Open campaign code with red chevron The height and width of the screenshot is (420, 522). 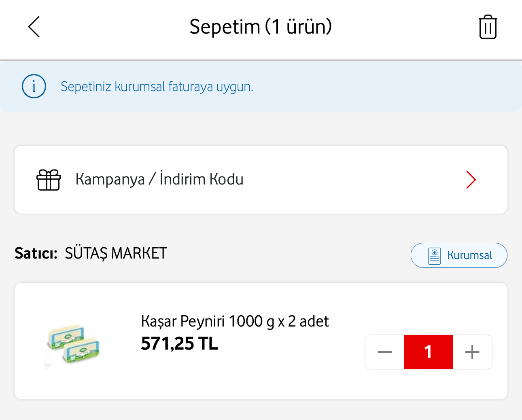coord(471,180)
